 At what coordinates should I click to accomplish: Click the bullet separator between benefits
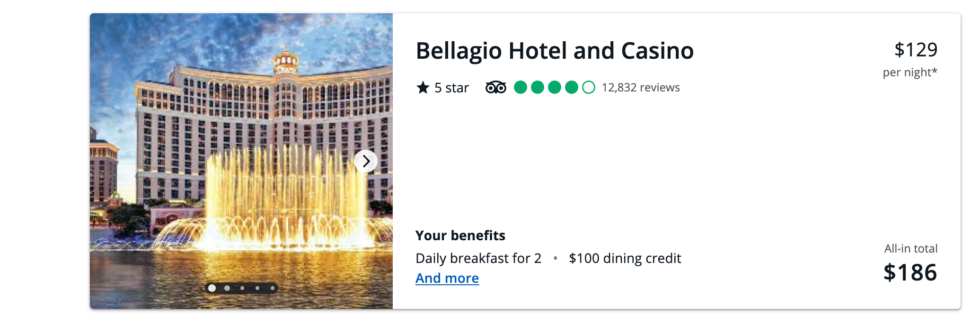click(556, 259)
